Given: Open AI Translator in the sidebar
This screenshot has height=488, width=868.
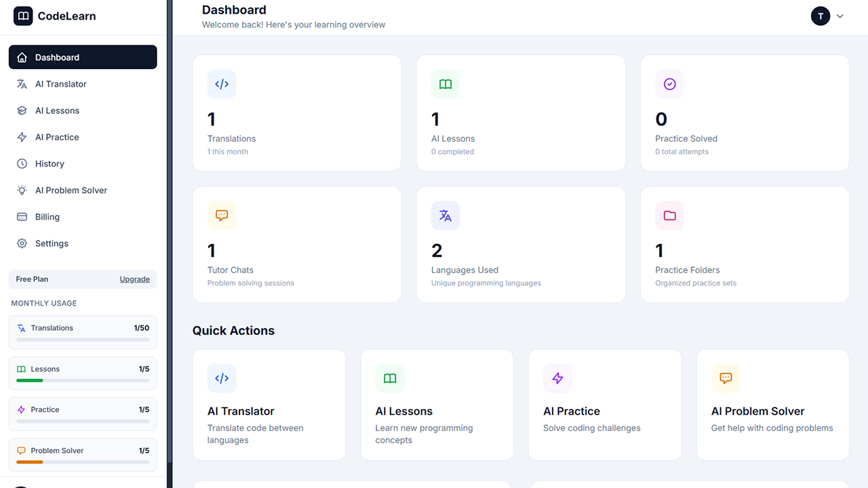Looking at the screenshot, I should [61, 84].
